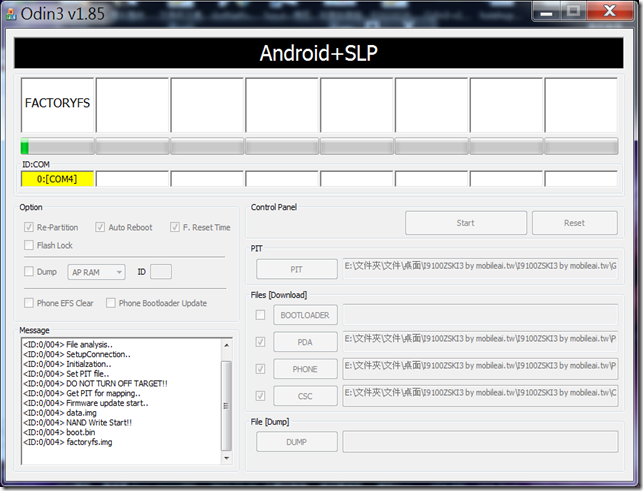Click the 'boot.bin' log line

(x=59, y=432)
